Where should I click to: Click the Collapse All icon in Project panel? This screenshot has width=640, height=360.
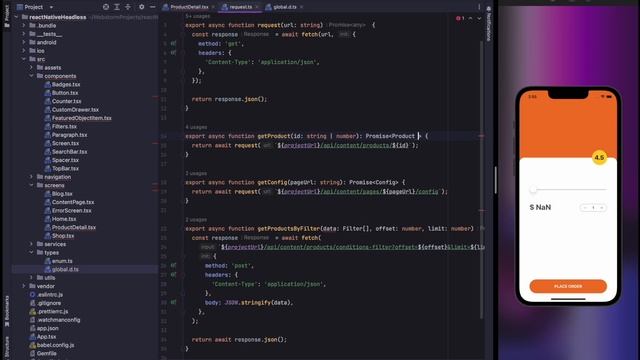coord(128,7)
